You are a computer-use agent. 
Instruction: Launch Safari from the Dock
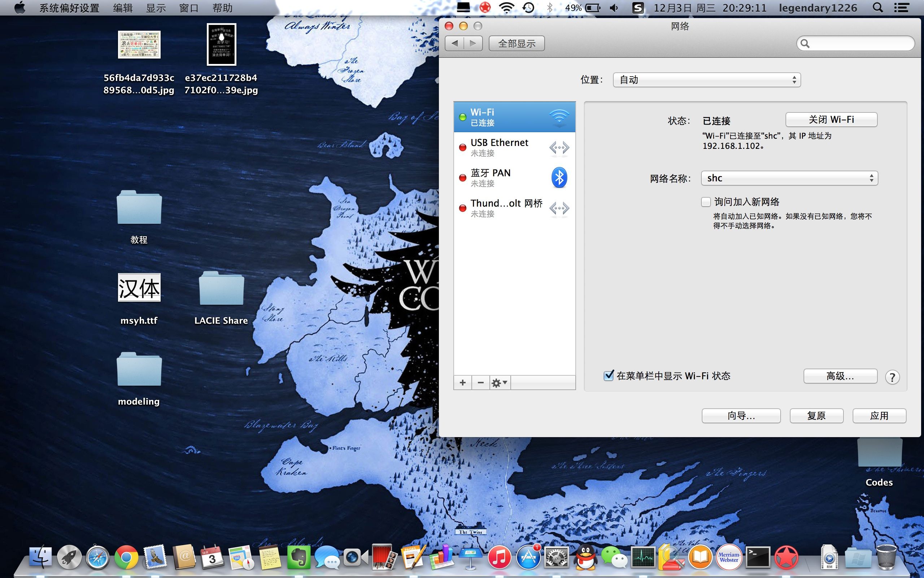pos(97,557)
